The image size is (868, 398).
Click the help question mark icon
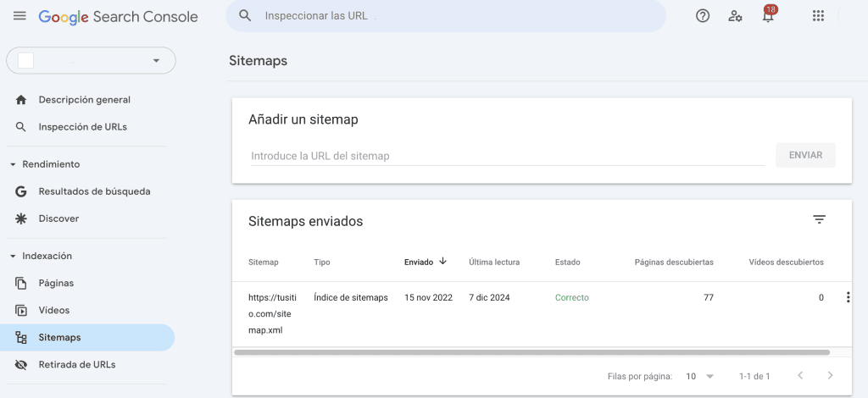(x=702, y=16)
